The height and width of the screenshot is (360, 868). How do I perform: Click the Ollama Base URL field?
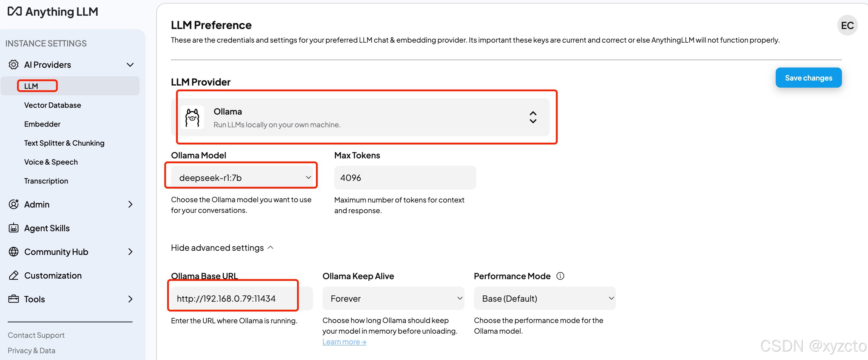pyautogui.click(x=236, y=298)
